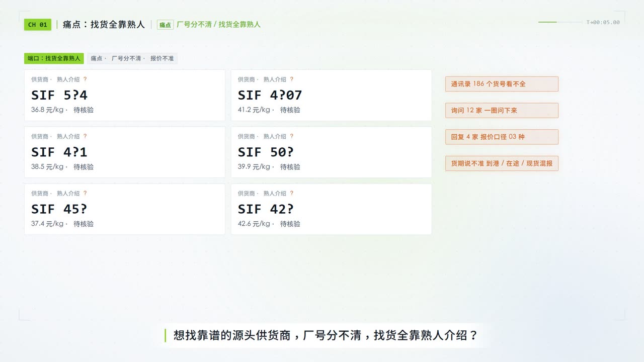Click the price 42.6 元/kg

[x=254, y=224]
